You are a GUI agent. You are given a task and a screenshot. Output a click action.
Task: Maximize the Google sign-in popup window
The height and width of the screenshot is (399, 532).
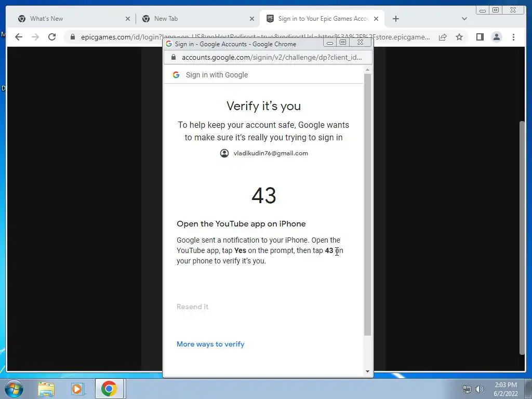click(x=343, y=43)
